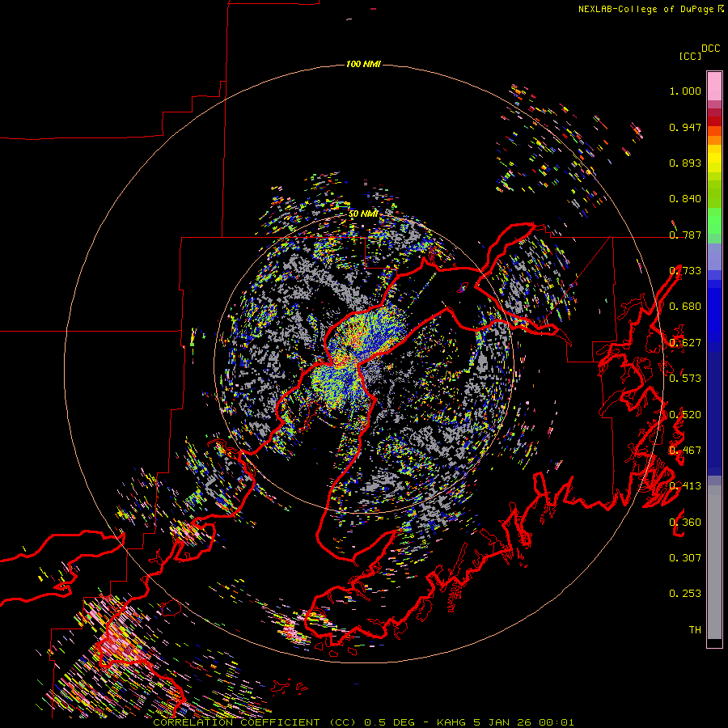
Task: Select the 0.413 color scale value
Action: pos(685,486)
